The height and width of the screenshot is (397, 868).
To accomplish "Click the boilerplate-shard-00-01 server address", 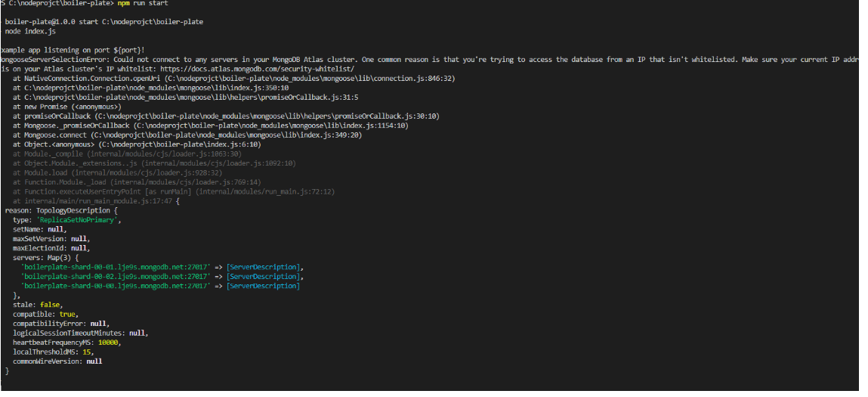I will (x=116, y=267).
